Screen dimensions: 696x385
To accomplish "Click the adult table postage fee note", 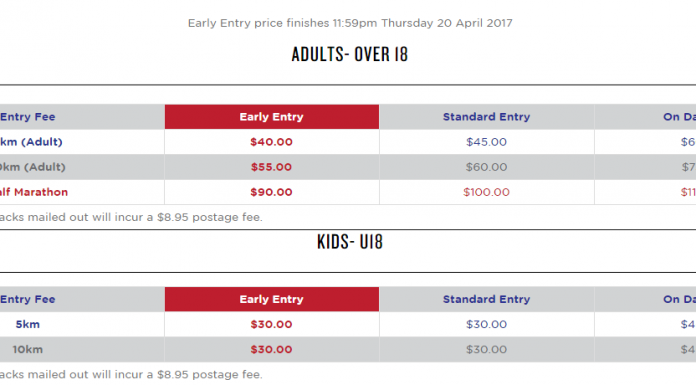I will (x=131, y=218).
